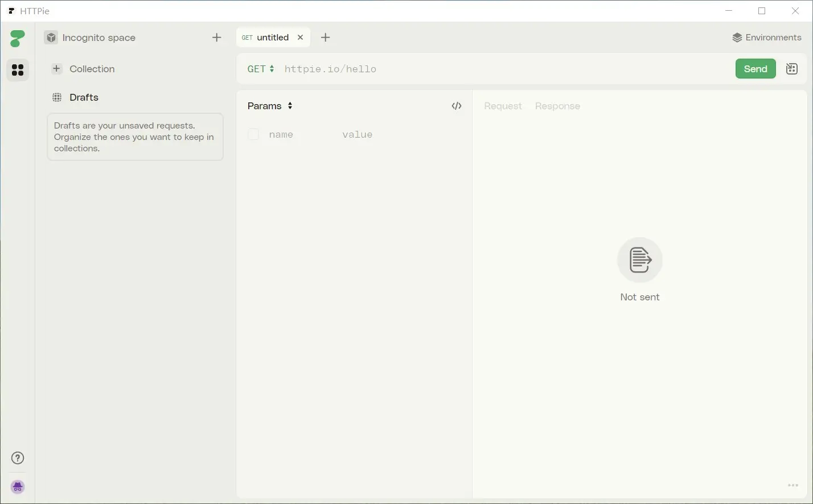813x504 pixels.
Task: Close the untitled request tab
Action: point(300,38)
